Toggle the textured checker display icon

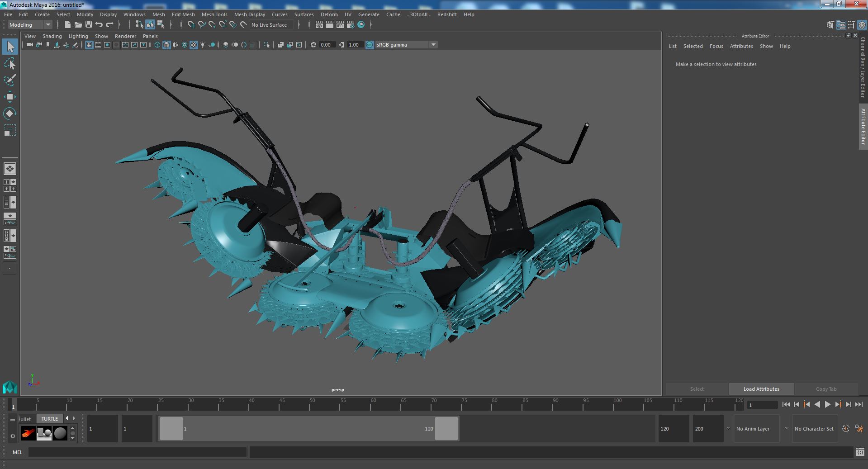[194, 45]
